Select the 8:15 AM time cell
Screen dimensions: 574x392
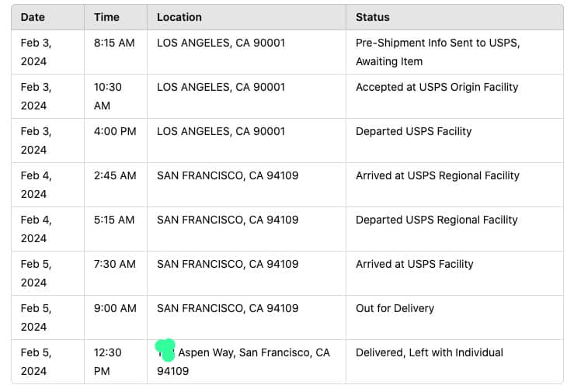coord(113,43)
